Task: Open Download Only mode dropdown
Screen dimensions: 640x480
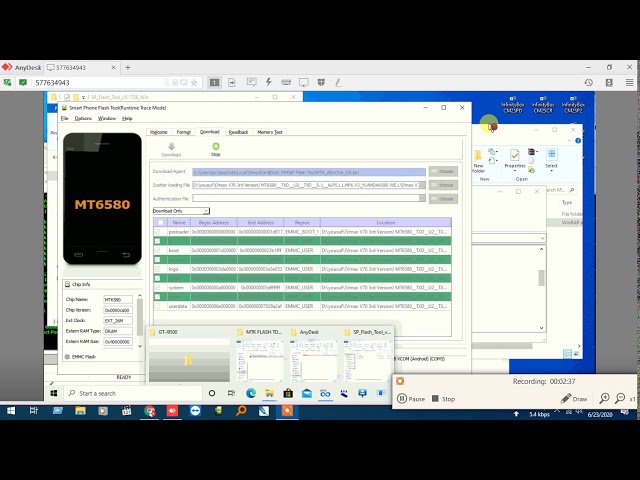Action: tap(181, 211)
